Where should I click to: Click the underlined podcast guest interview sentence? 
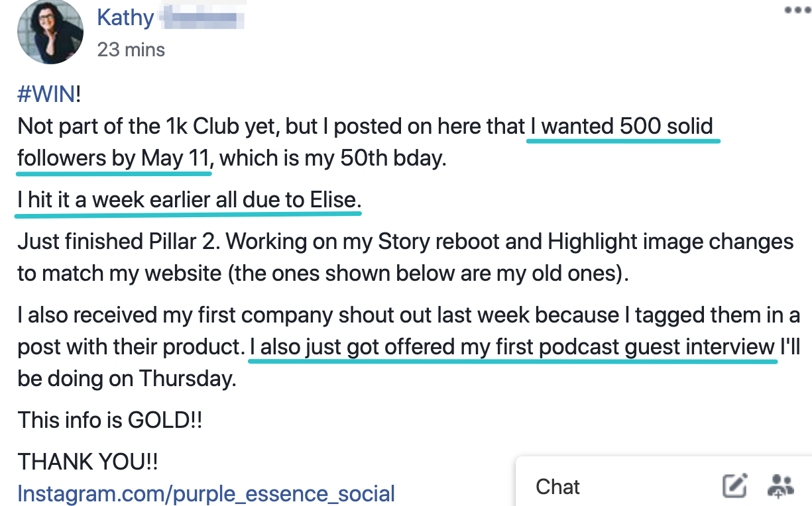512,346
